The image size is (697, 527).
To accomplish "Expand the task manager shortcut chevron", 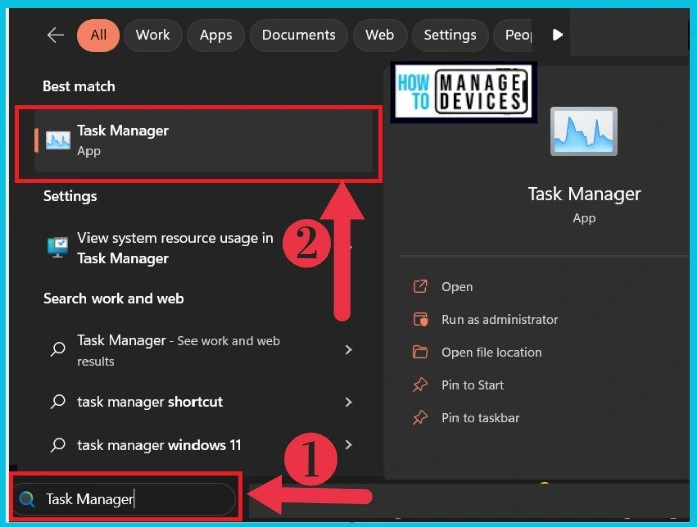I will (x=348, y=402).
